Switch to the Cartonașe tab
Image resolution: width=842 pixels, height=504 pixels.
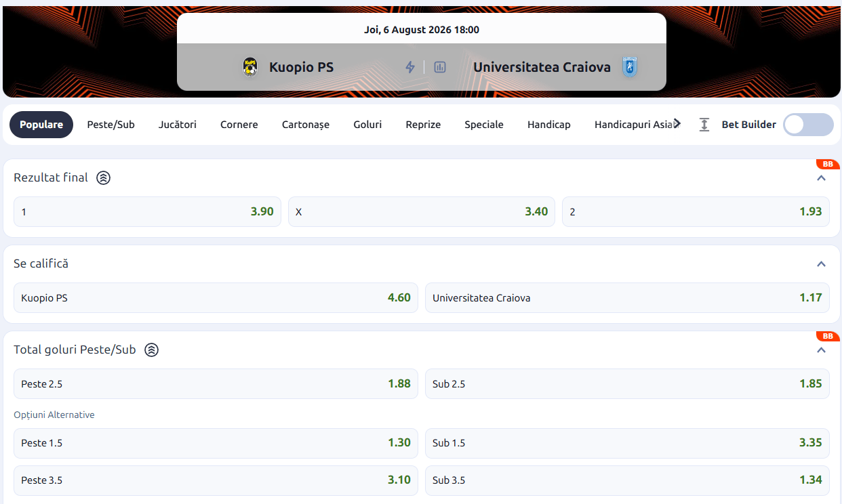click(x=306, y=125)
